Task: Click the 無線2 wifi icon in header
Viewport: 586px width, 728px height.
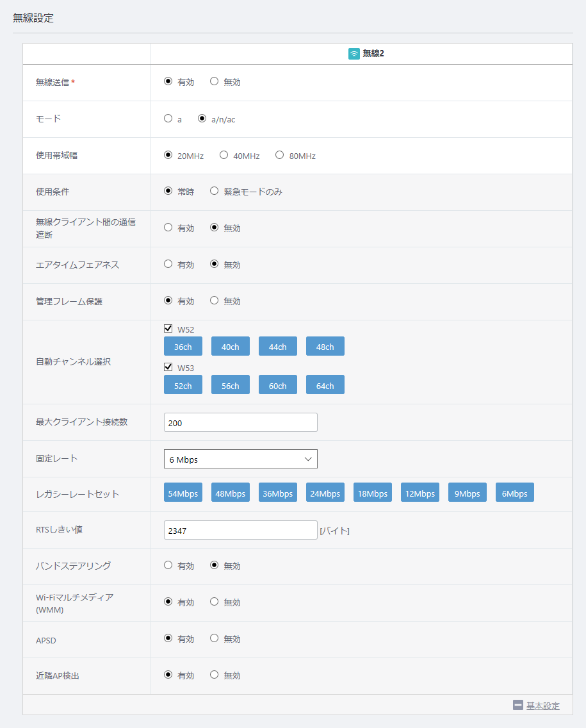Action: coord(354,53)
